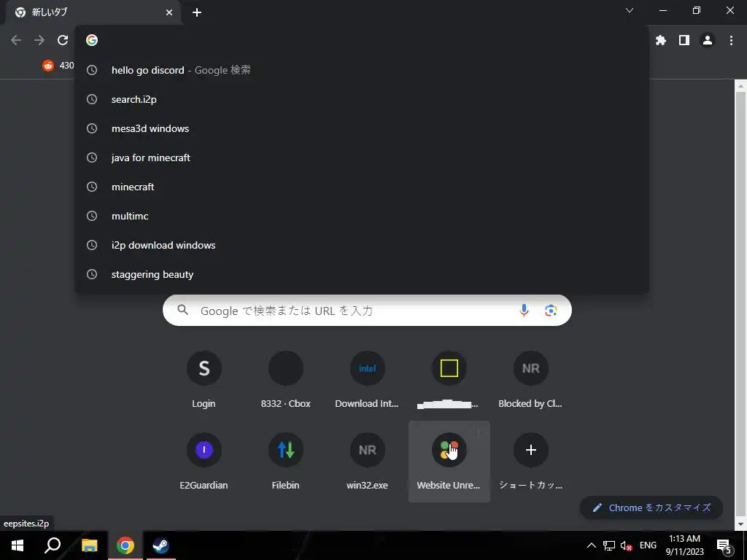Click the Back navigation arrow
This screenshot has width=747, height=560.
16,41
